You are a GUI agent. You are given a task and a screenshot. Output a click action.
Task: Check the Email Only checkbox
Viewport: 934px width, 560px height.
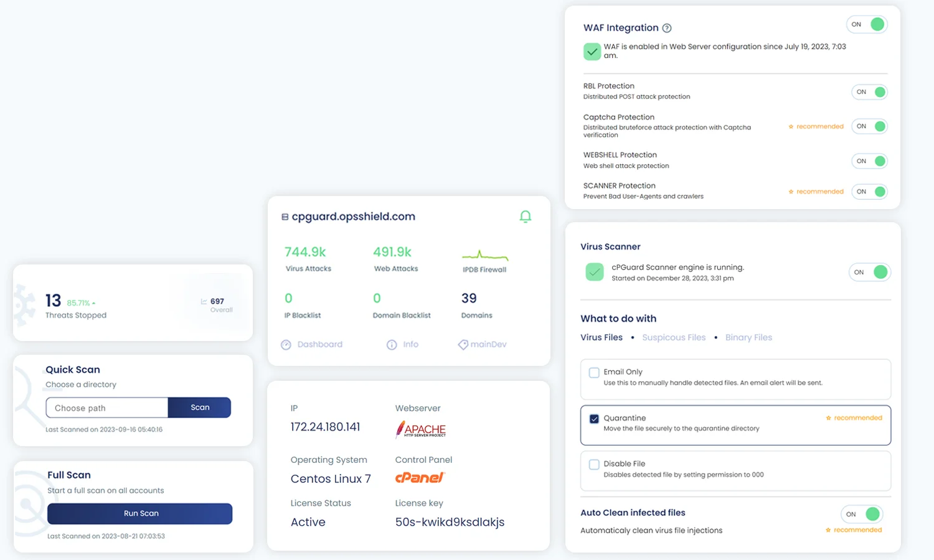(594, 373)
